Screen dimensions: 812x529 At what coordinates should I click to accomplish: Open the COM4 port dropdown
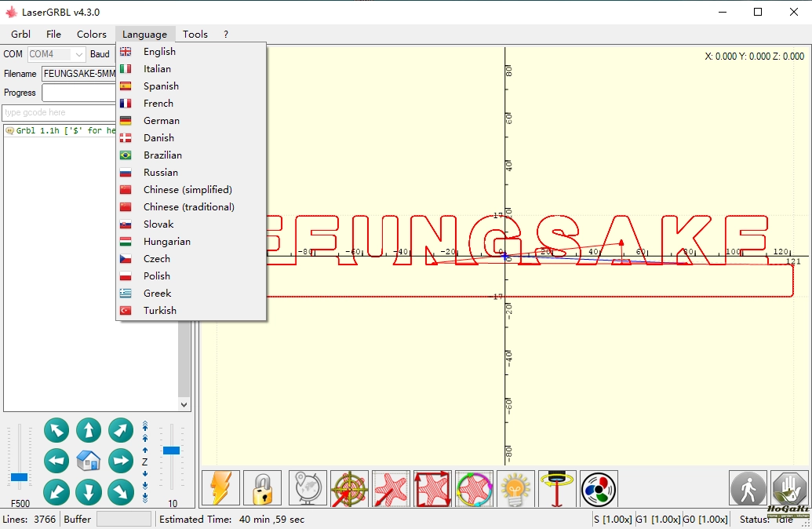pyautogui.click(x=78, y=54)
